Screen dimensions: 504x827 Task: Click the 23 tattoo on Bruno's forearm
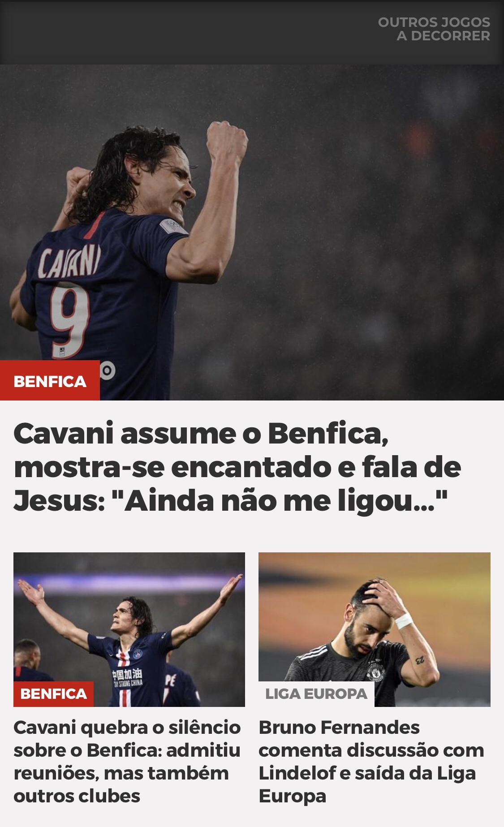tap(419, 660)
